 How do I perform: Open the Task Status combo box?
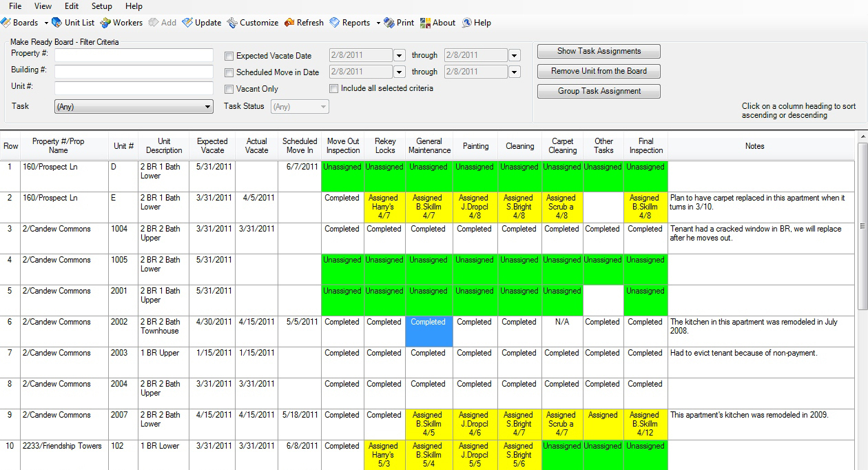click(x=323, y=107)
